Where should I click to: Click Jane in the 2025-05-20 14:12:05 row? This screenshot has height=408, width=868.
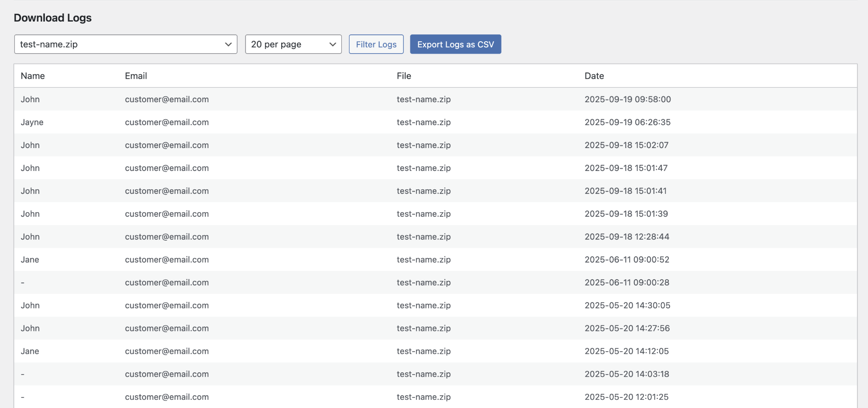pos(30,351)
